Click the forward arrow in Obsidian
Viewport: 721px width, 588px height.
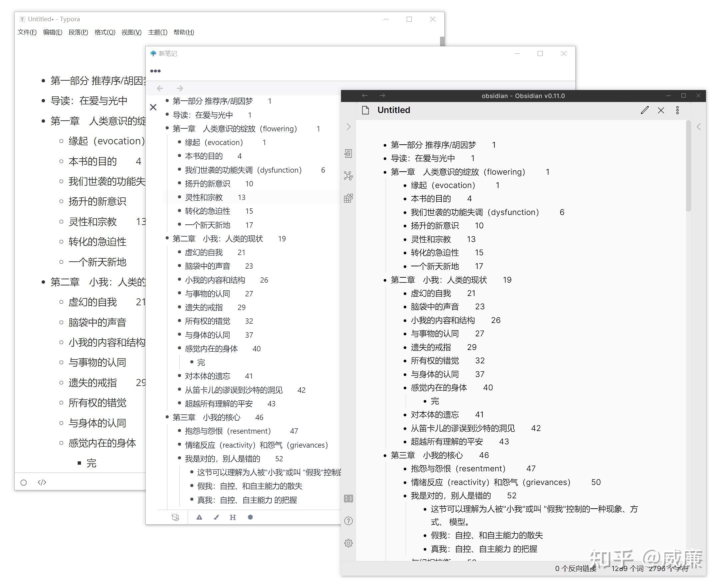[x=382, y=95]
